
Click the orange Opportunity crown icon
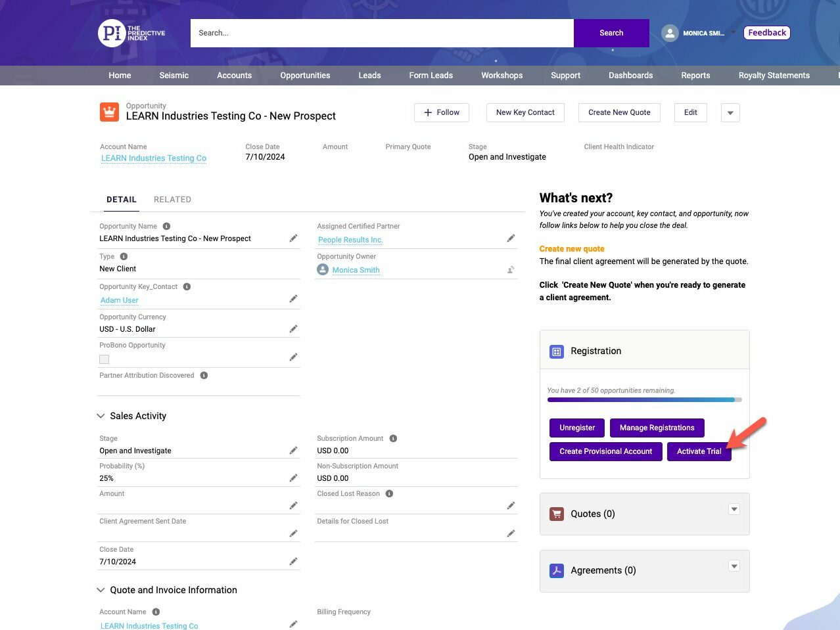coord(109,112)
